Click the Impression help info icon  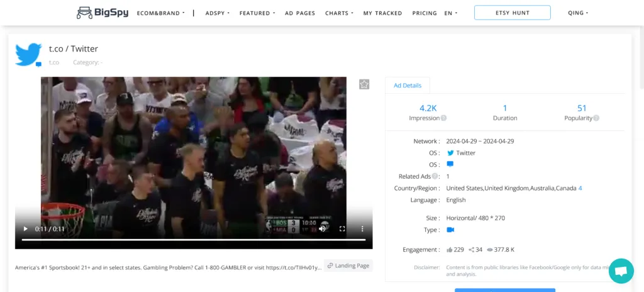click(x=443, y=118)
